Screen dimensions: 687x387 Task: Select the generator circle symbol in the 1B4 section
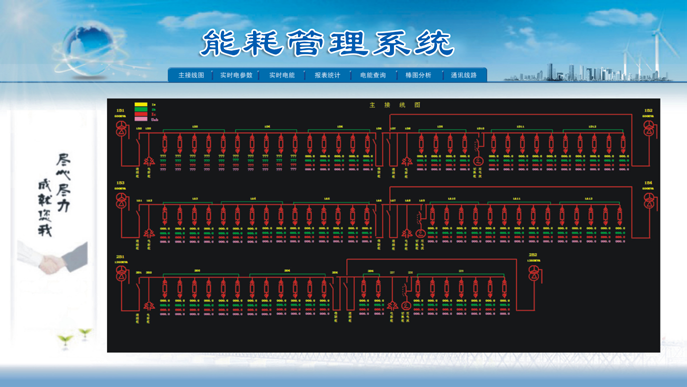pyautogui.click(x=420, y=233)
